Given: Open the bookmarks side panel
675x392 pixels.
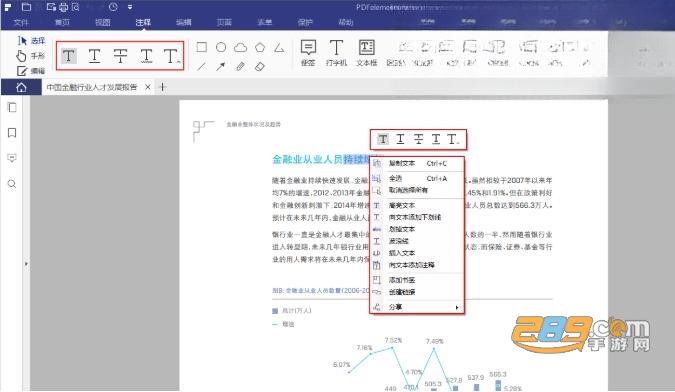Looking at the screenshot, I should click(x=12, y=133).
